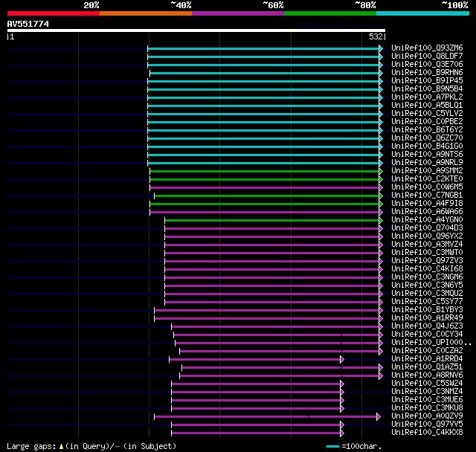Pick the UniRef100_Q6ZC70 label

(427, 138)
